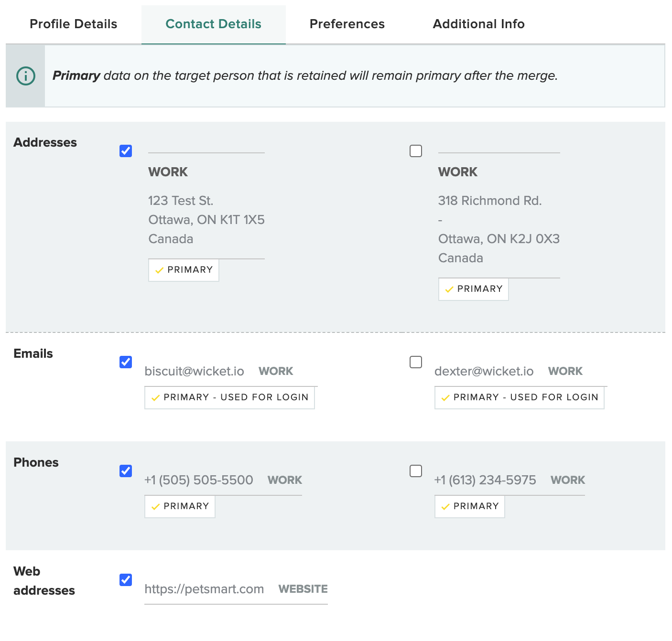Click the WEBSITE label next to petsmart.com
Image resolution: width=672 pixels, height=641 pixels.
coord(303,589)
